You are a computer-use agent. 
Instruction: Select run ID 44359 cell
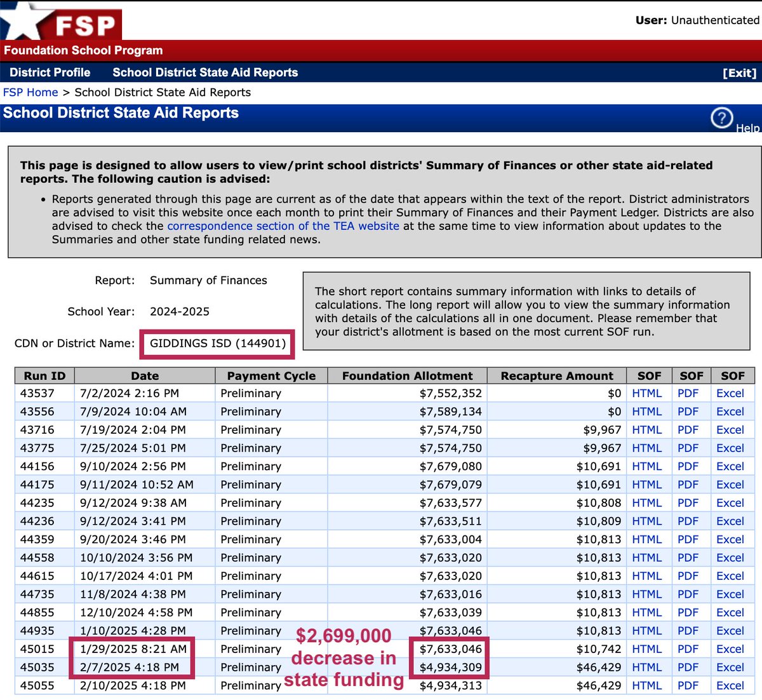coord(44,539)
